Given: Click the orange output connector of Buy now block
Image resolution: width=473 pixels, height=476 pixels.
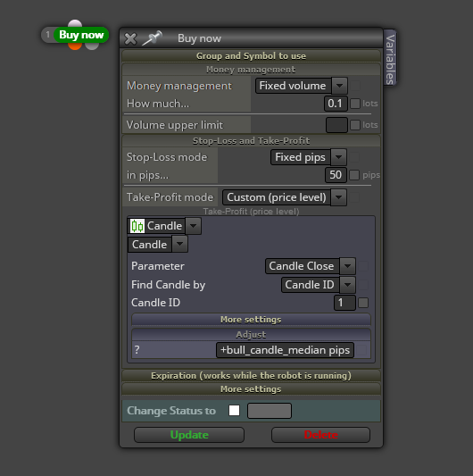Looking at the screenshot, I should click(x=75, y=46).
